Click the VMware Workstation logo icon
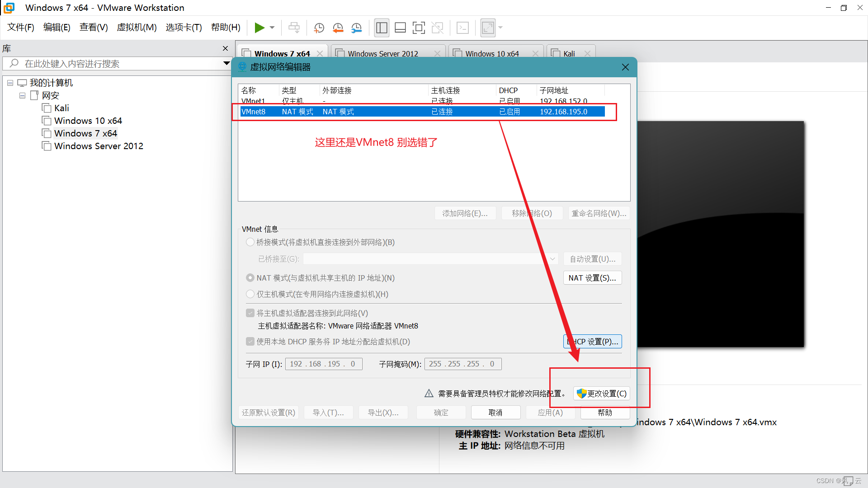 pos(9,7)
